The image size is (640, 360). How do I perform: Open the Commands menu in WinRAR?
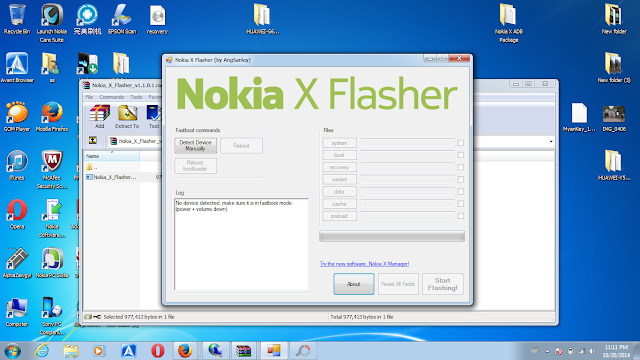coord(111,97)
